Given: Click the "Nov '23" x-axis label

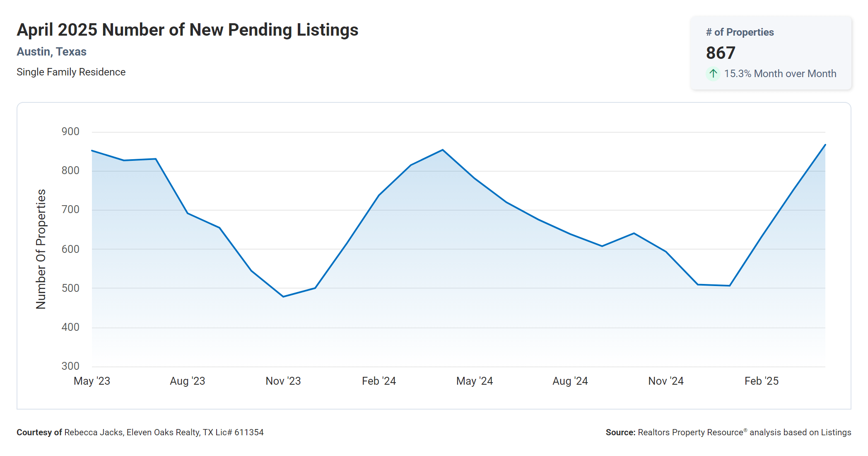Looking at the screenshot, I should (x=283, y=381).
